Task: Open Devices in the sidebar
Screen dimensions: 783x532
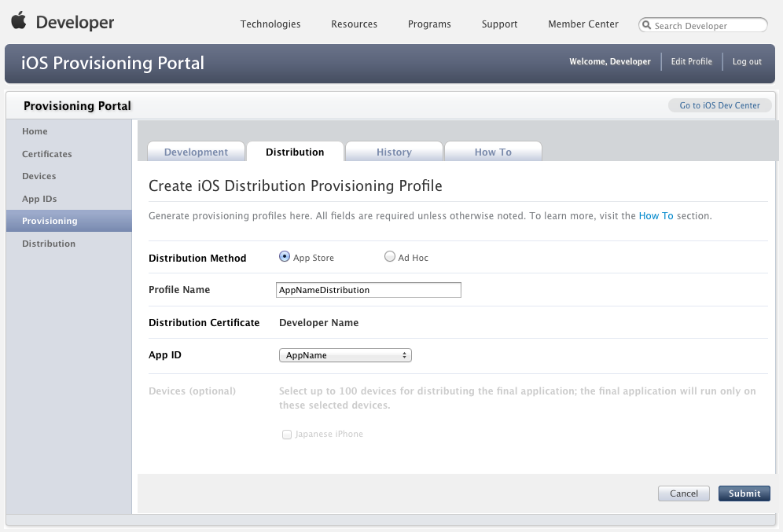Action: pyautogui.click(x=69, y=176)
